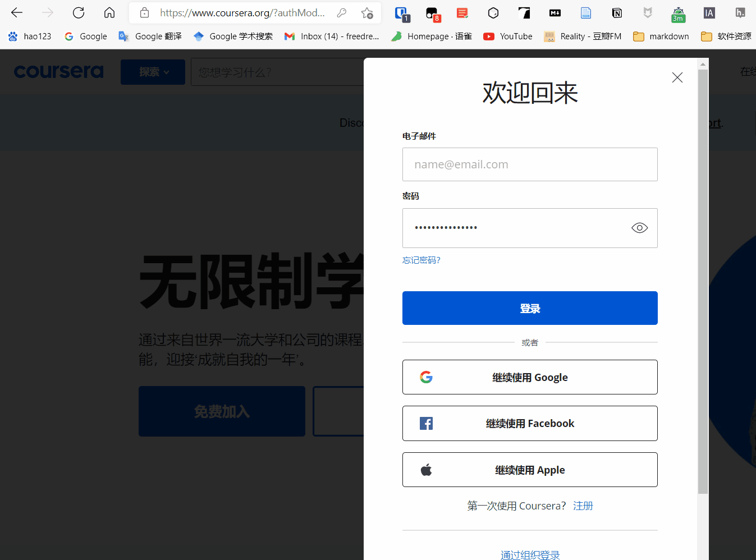Continue with Google sign-in button
The image size is (756, 560).
tap(530, 377)
